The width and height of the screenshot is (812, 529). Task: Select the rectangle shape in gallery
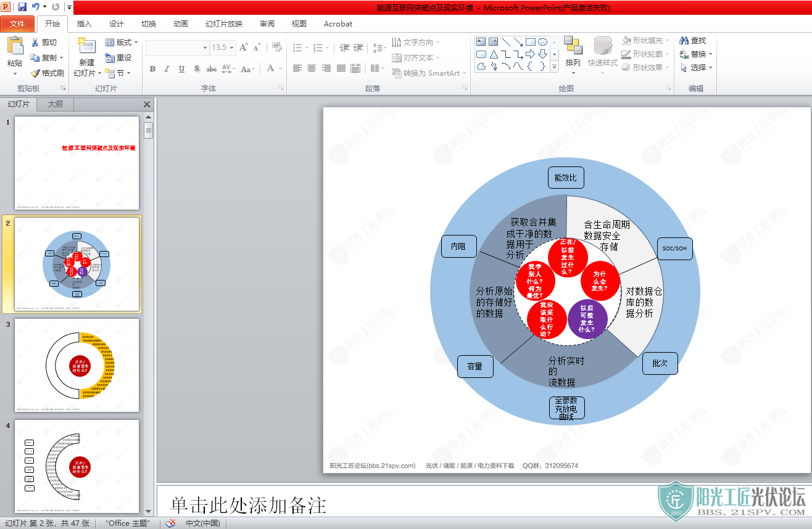[x=531, y=42]
